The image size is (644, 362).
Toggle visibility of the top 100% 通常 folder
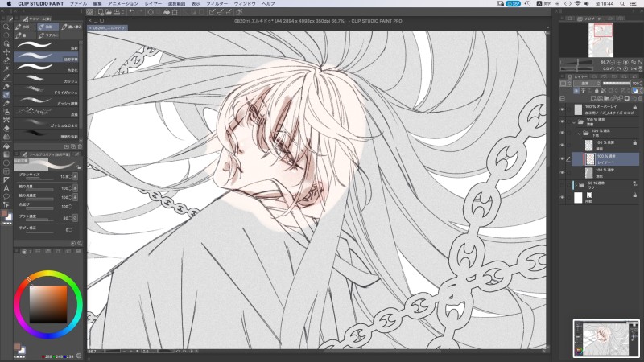562,121
